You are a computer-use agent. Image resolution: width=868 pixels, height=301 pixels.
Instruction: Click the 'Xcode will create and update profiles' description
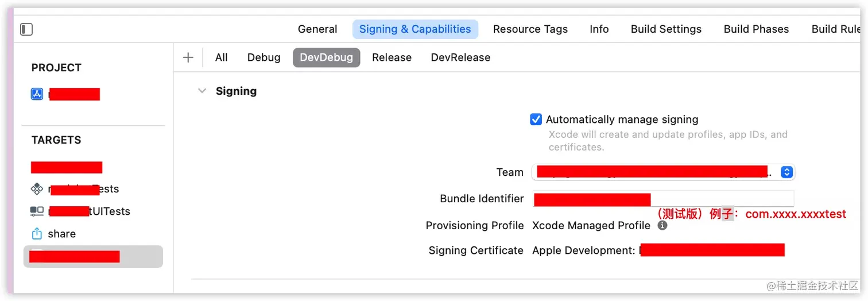point(668,141)
